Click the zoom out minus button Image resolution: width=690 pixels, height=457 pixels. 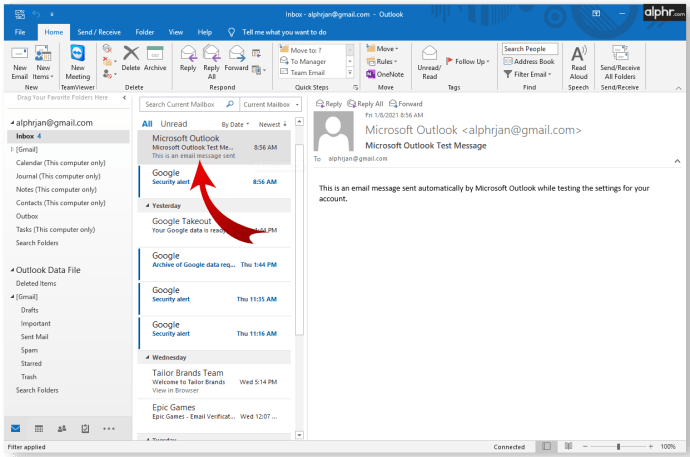[585, 446]
